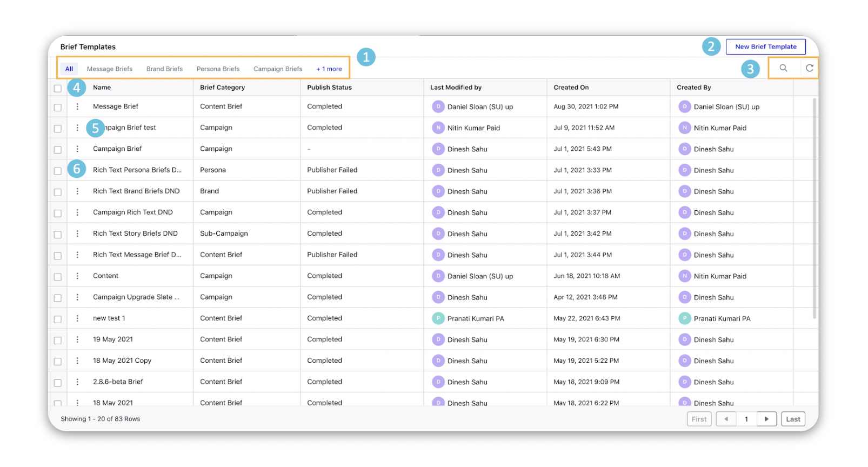Click the Created By column header

pos(694,87)
